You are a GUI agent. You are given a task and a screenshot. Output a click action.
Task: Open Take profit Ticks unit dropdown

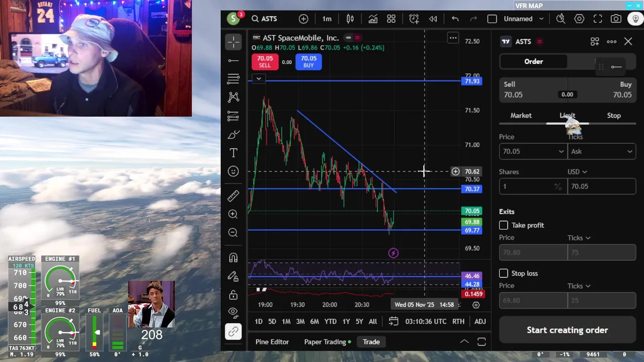[x=579, y=238]
